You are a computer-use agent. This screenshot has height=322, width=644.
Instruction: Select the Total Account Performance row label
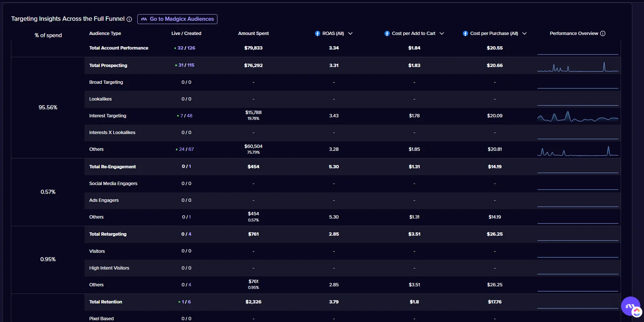tap(118, 48)
